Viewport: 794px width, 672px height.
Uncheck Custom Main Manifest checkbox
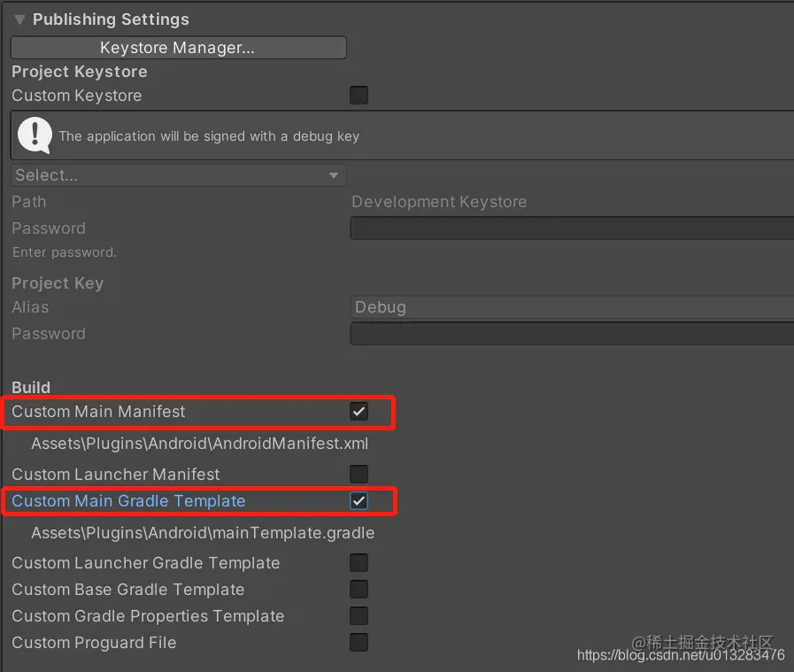(358, 411)
